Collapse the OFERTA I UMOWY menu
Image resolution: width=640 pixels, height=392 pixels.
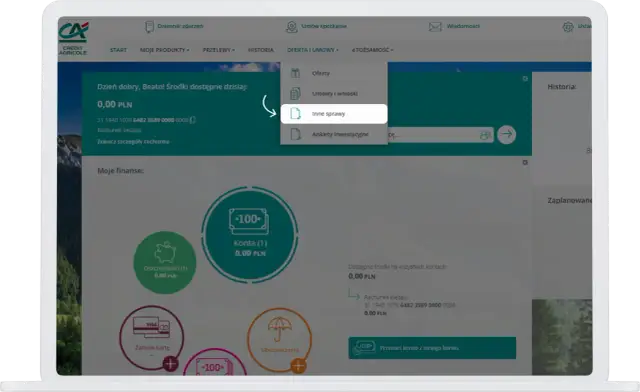coord(313,50)
